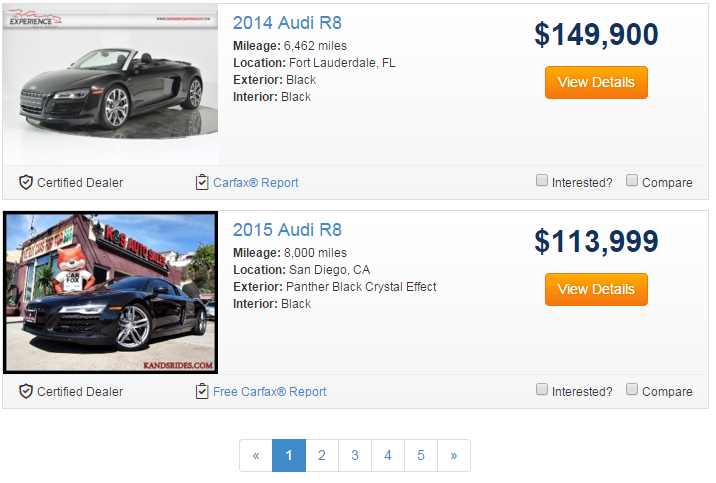
Task: Open page 3 of results
Action: point(355,455)
